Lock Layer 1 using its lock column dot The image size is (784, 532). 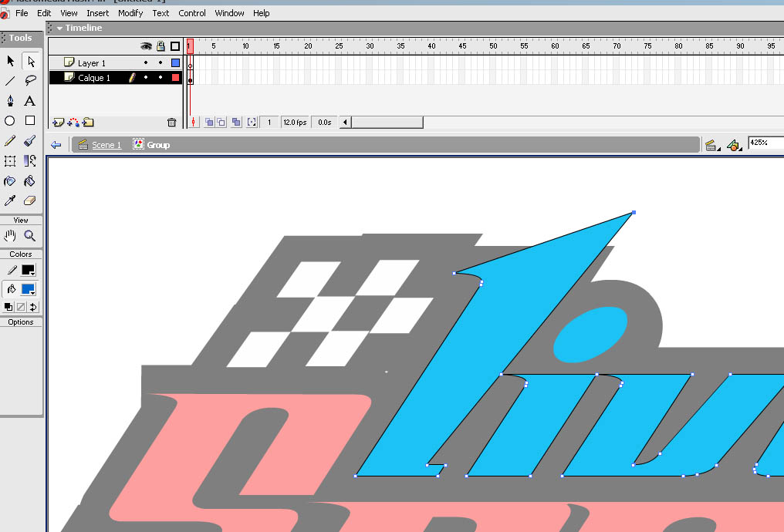[x=161, y=63]
